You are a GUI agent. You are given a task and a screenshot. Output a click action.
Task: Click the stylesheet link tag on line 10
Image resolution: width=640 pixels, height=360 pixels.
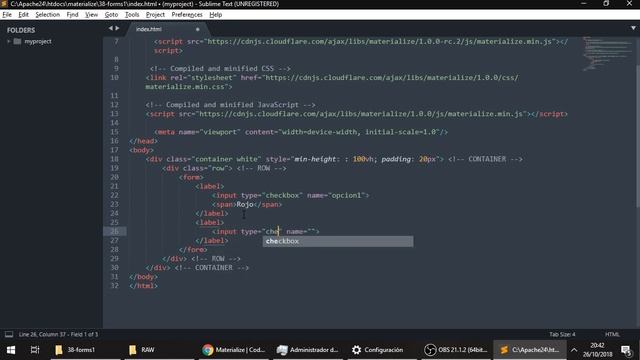point(332,82)
